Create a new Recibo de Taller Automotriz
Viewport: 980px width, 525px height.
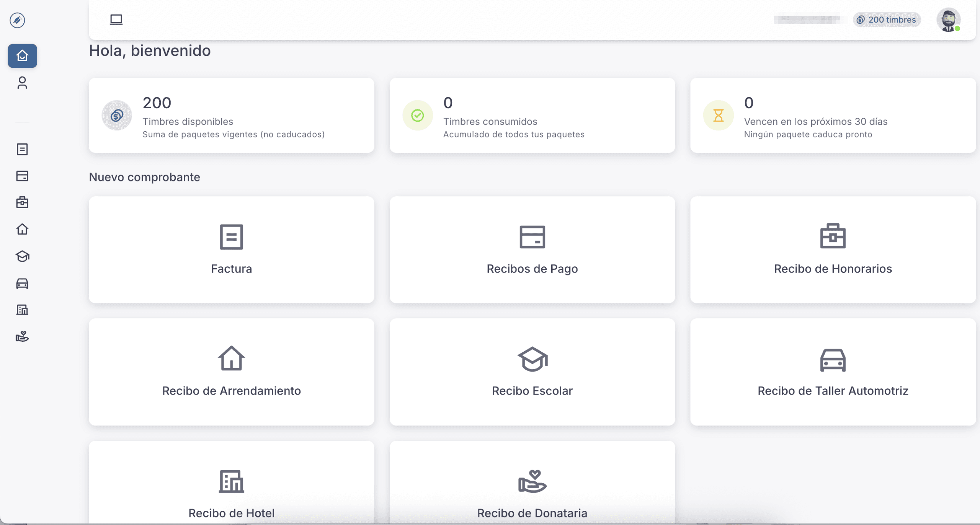pos(833,372)
